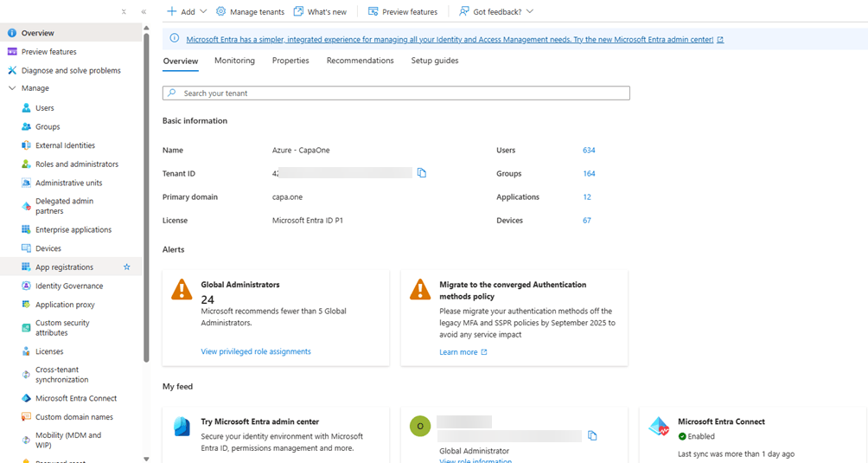Click the capa.one primary domain text
This screenshot has width=868, height=463.
pos(287,196)
